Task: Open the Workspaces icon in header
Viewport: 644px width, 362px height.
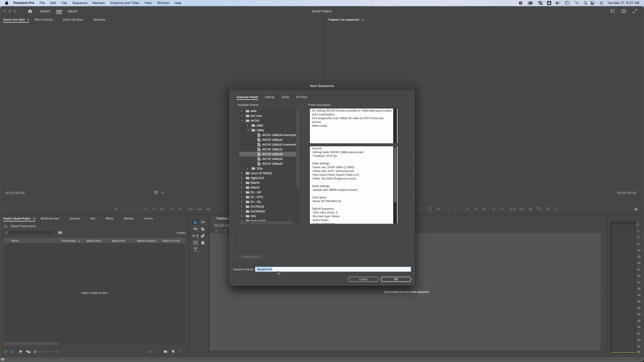Action: pos(613,11)
